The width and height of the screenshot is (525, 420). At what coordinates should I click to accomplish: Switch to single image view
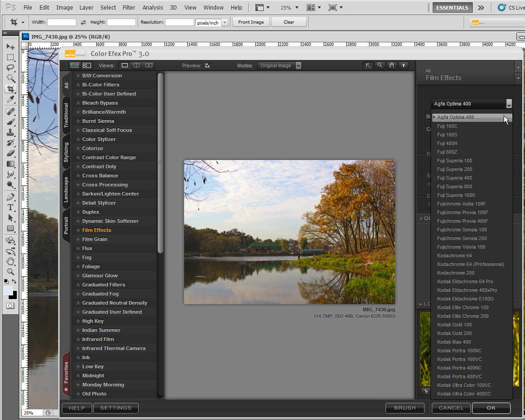[x=125, y=65]
